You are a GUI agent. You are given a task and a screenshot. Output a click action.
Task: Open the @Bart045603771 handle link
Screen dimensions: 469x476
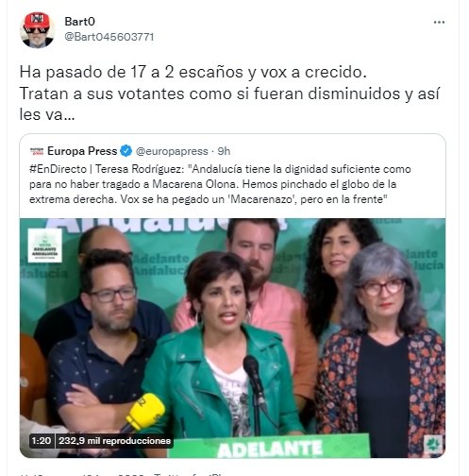coord(109,37)
